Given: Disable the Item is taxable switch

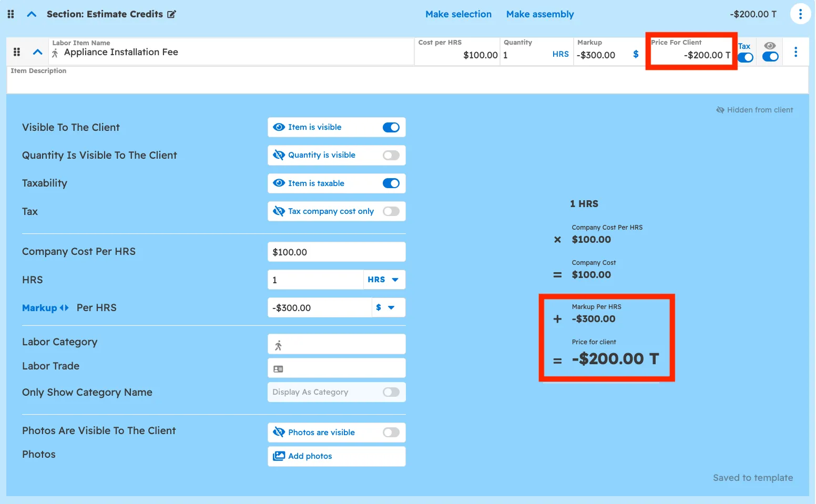Looking at the screenshot, I should (x=391, y=183).
